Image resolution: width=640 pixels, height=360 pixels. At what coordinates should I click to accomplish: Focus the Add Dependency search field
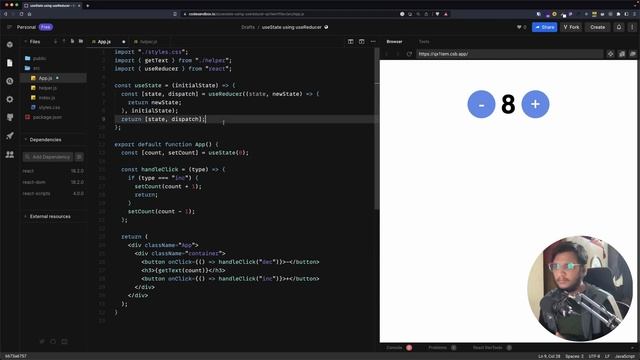coord(48,157)
